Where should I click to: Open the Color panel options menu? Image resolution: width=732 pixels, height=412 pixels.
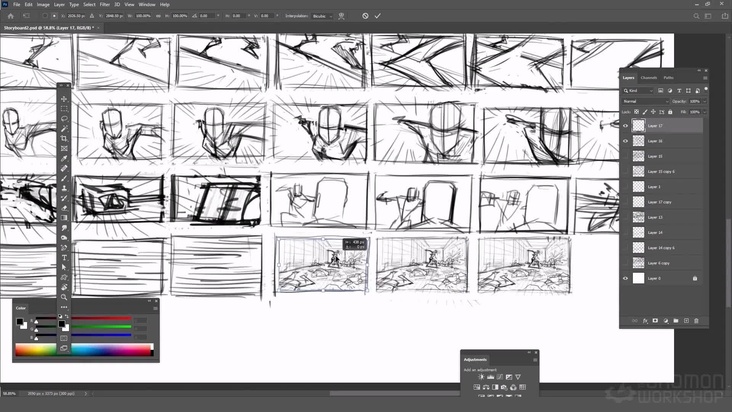coord(155,308)
